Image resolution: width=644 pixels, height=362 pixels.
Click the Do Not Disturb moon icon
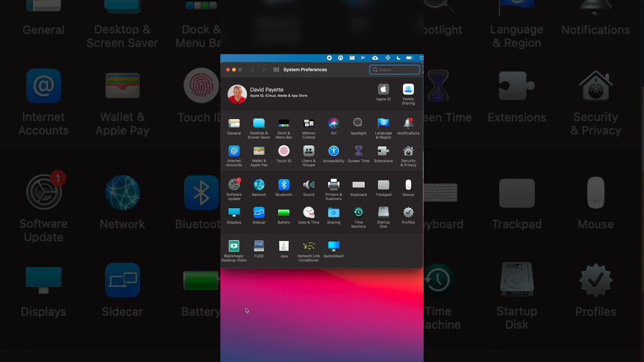[398, 58]
